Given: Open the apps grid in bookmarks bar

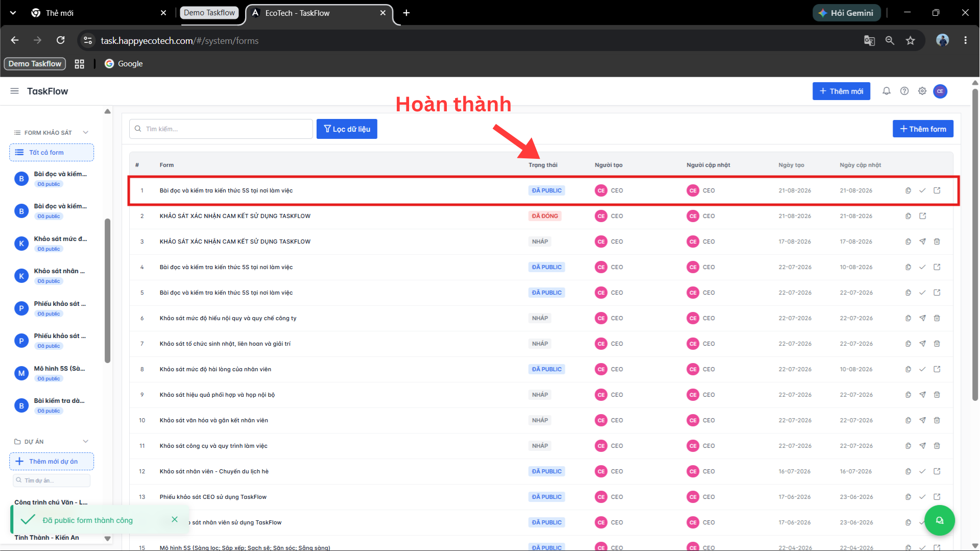Looking at the screenshot, I should coord(79,64).
